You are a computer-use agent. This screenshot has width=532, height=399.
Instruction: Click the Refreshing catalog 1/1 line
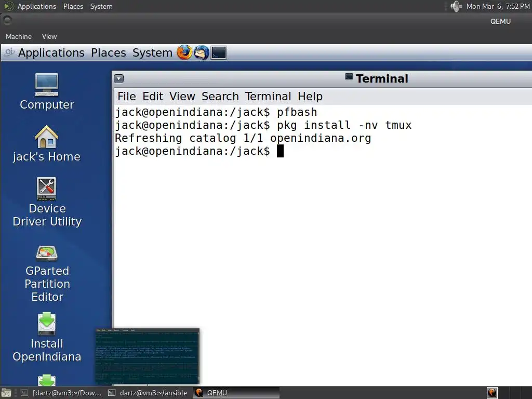click(x=243, y=138)
